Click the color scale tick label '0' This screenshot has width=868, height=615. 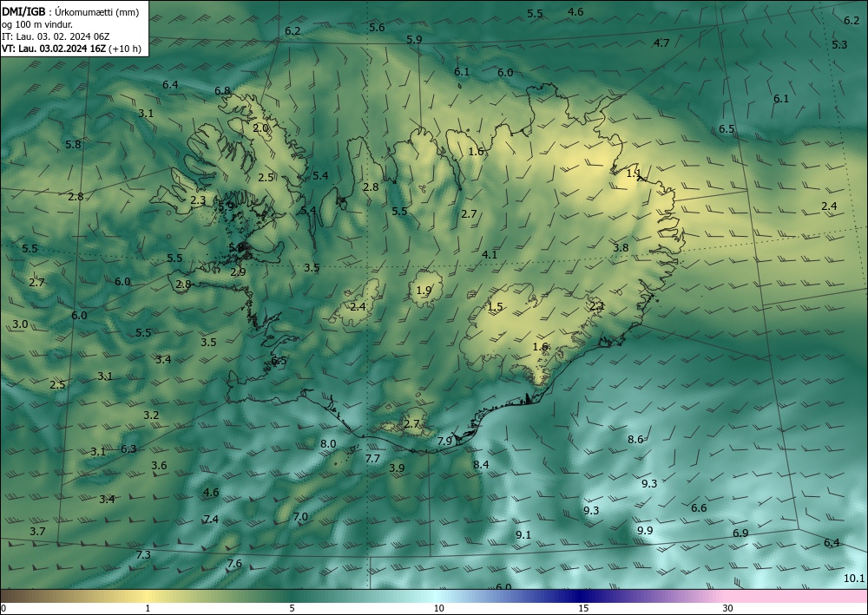pyautogui.click(x=3, y=608)
